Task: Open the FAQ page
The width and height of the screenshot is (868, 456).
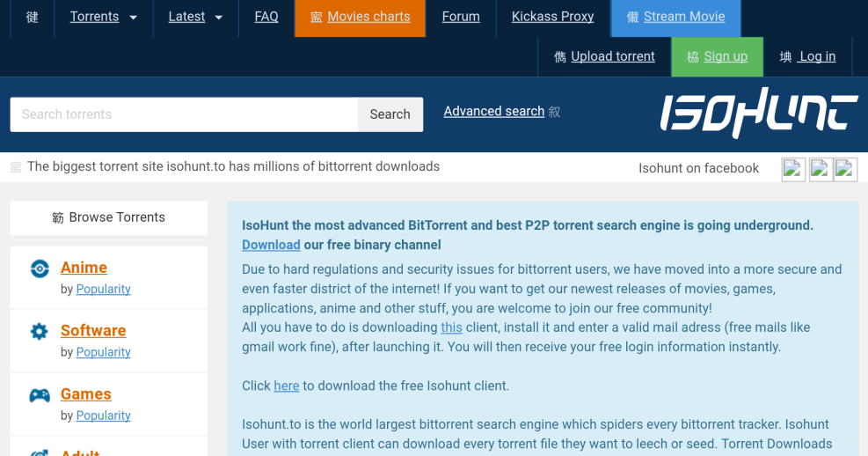Action: tap(266, 17)
